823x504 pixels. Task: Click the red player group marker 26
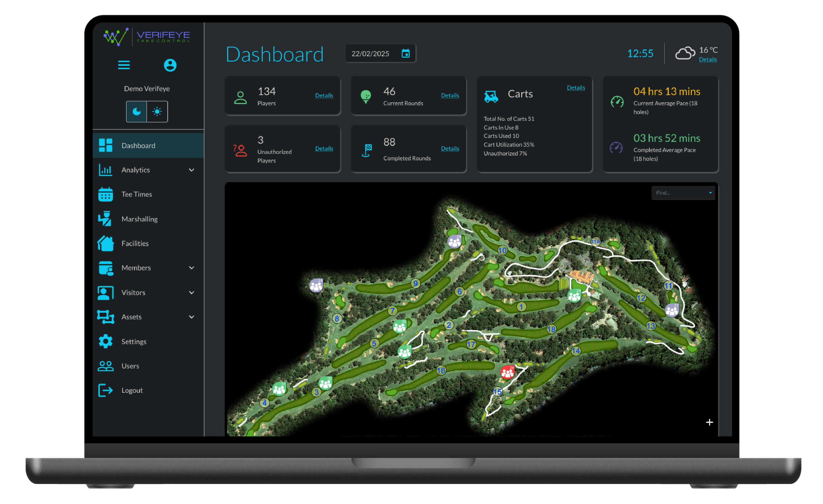[507, 372]
